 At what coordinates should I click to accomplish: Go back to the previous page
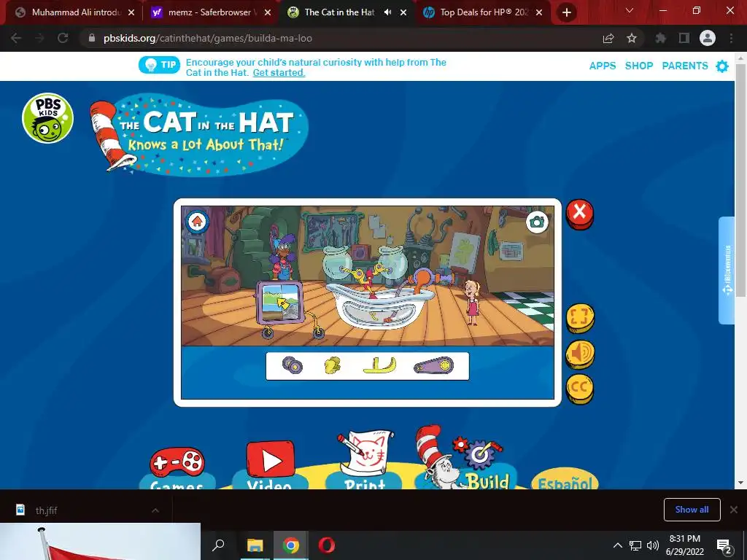(x=16, y=38)
